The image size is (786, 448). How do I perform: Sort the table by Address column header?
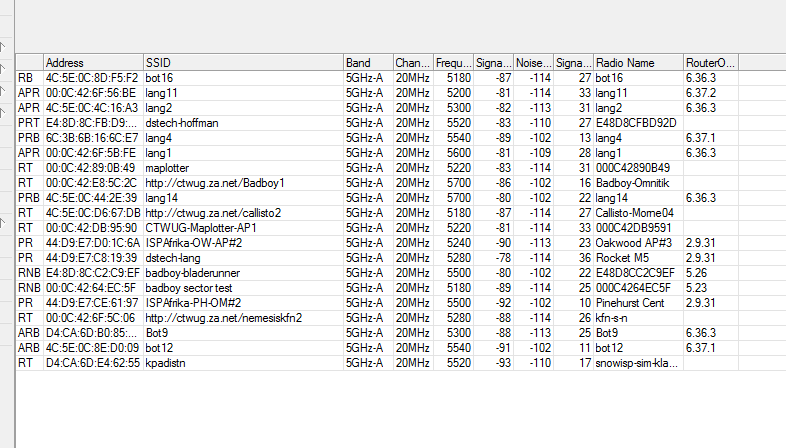[x=92, y=62]
